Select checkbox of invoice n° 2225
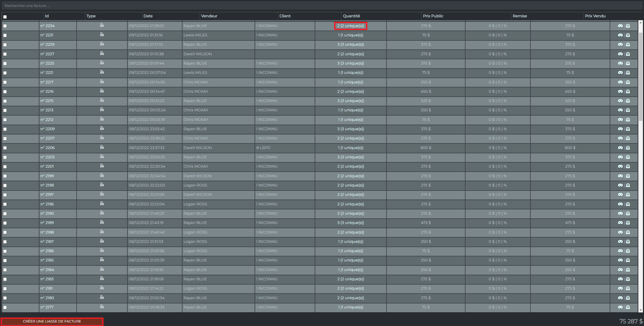Screen dimensions: 644x326 point(5,63)
